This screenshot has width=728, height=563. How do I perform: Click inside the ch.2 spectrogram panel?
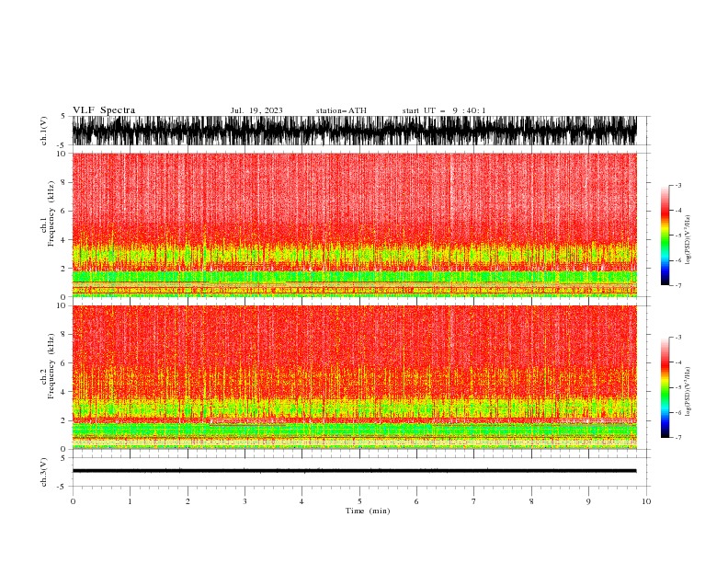(x=354, y=377)
